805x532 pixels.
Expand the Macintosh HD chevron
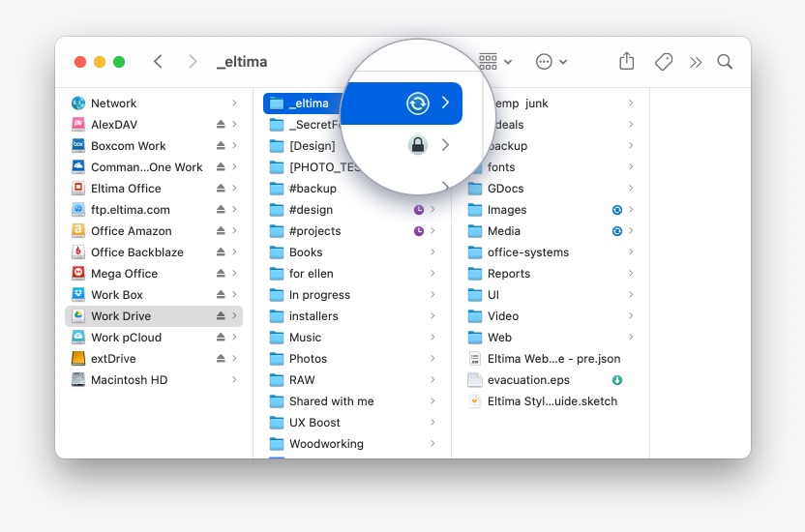pyautogui.click(x=234, y=379)
